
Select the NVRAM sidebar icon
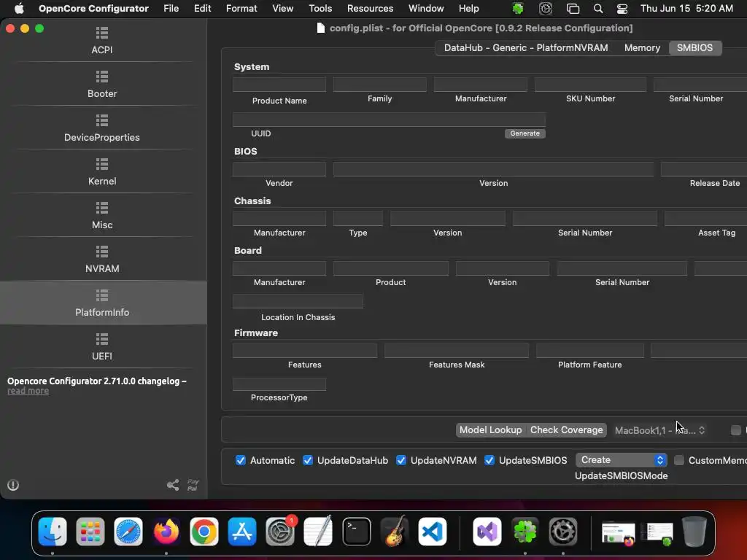[102, 252]
